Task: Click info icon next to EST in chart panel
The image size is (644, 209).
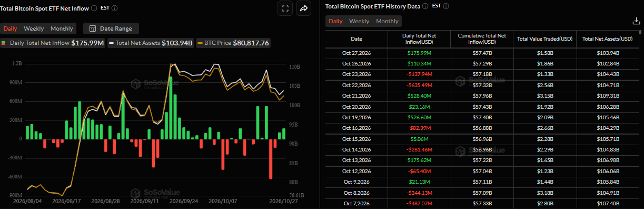Action: [115, 8]
